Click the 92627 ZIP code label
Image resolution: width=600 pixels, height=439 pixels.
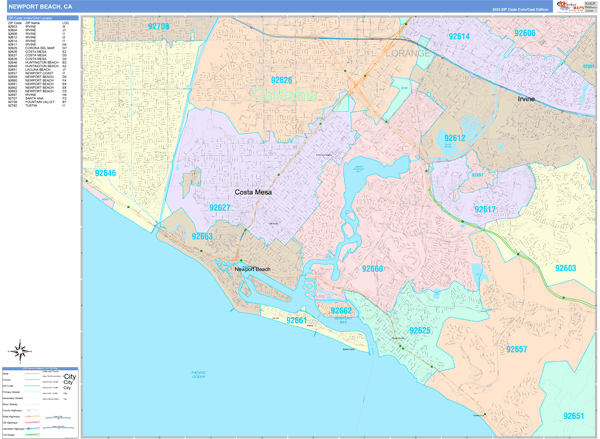pos(220,208)
